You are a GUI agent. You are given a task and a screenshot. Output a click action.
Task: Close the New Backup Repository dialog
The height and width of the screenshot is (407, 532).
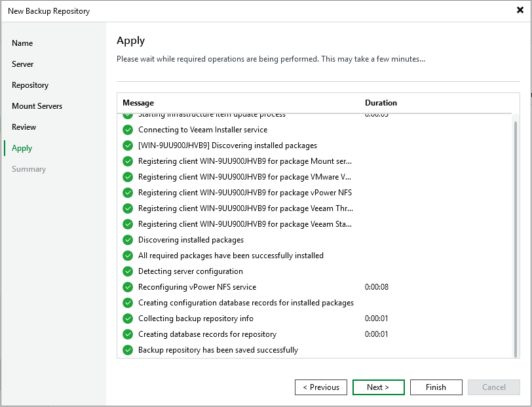pyautogui.click(x=520, y=10)
